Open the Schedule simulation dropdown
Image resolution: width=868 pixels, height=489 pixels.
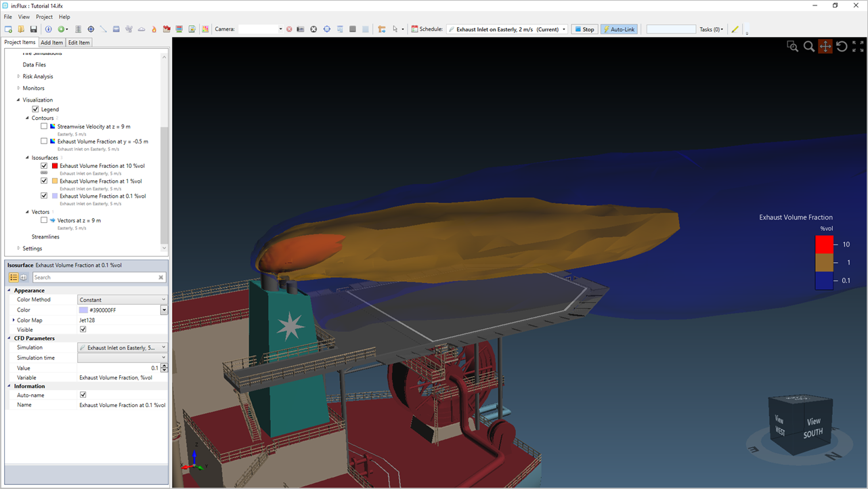[564, 29]
